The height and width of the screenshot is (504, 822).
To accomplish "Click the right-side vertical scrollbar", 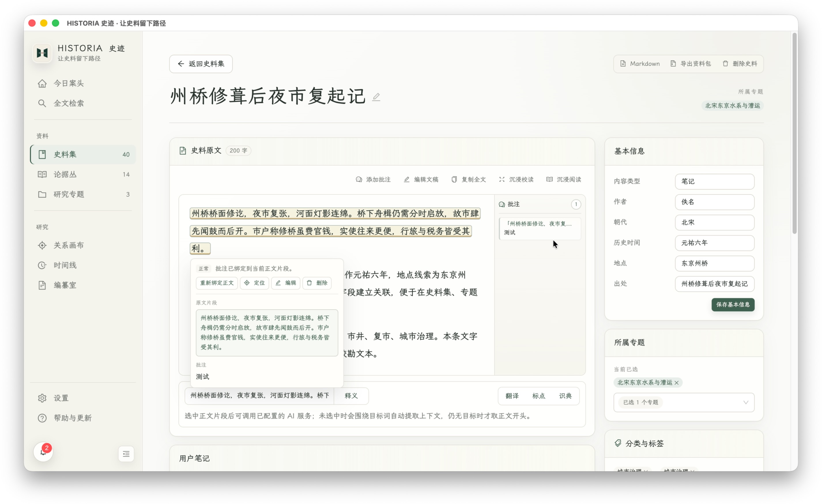I will point(795,133).
